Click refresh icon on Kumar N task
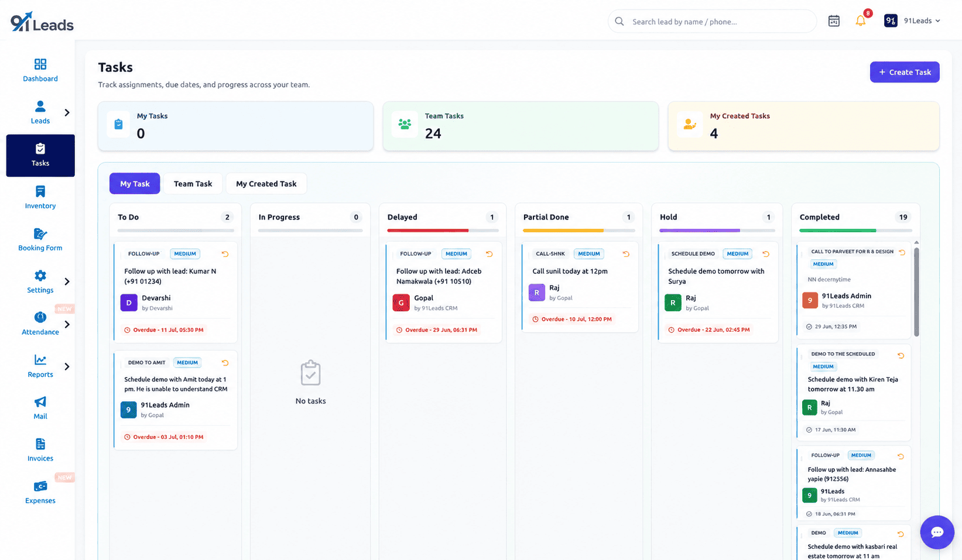This screenshot has width=962, height=560. tap(225, 254)
